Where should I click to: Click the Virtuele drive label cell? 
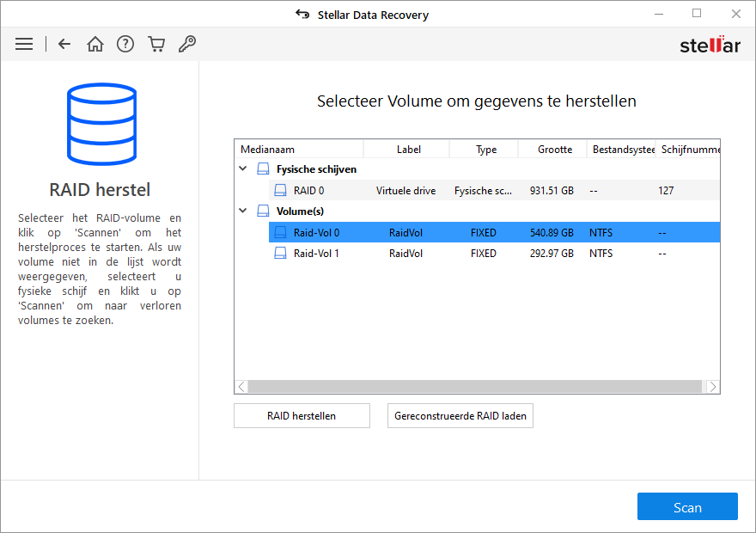(x=406, y=191)
